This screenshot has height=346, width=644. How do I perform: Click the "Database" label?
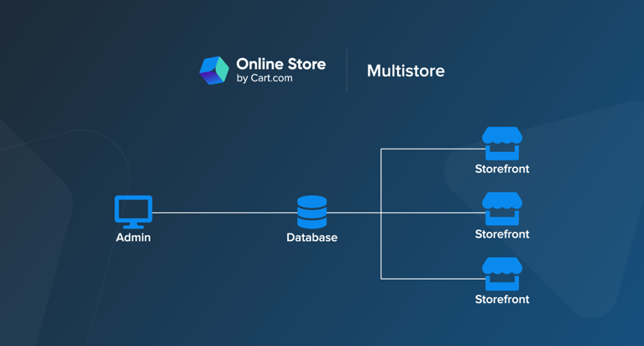pyautogui.click(x=312, y=238)
